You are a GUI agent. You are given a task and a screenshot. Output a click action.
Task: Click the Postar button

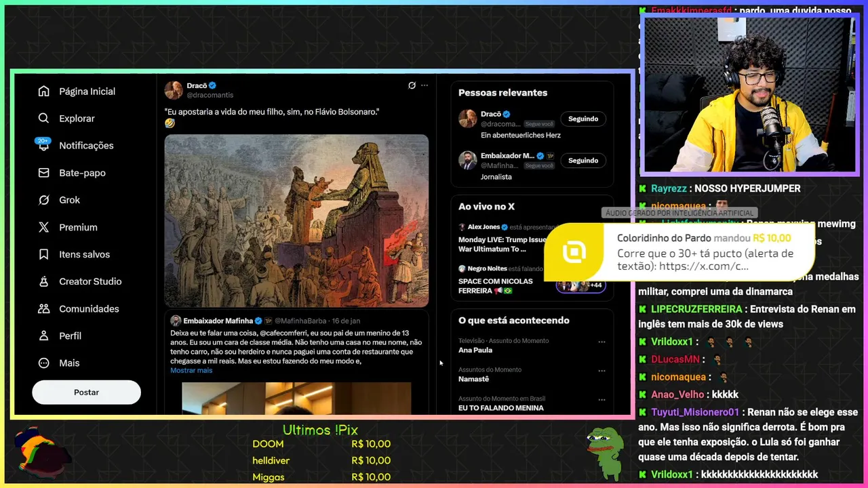click(86, 392)
